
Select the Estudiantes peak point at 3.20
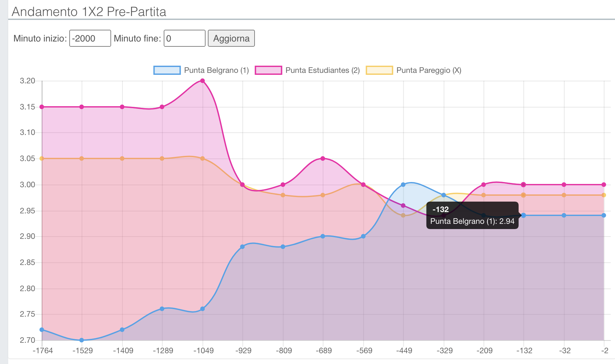pyautogui.click(x=203, y=81)
